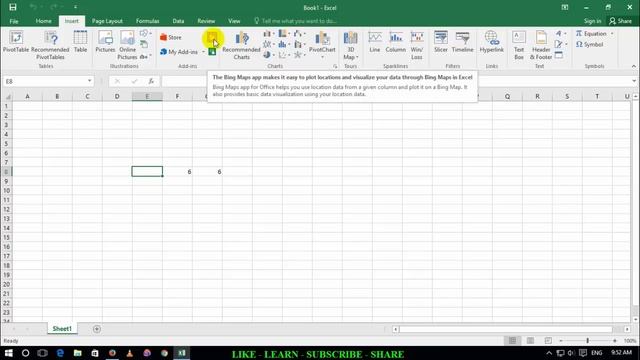Switch to the Home tab

43,21
